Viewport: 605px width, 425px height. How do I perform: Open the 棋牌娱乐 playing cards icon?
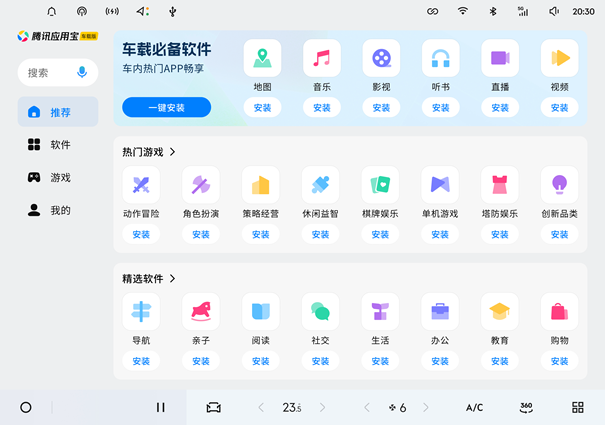(x=381, y=185)
